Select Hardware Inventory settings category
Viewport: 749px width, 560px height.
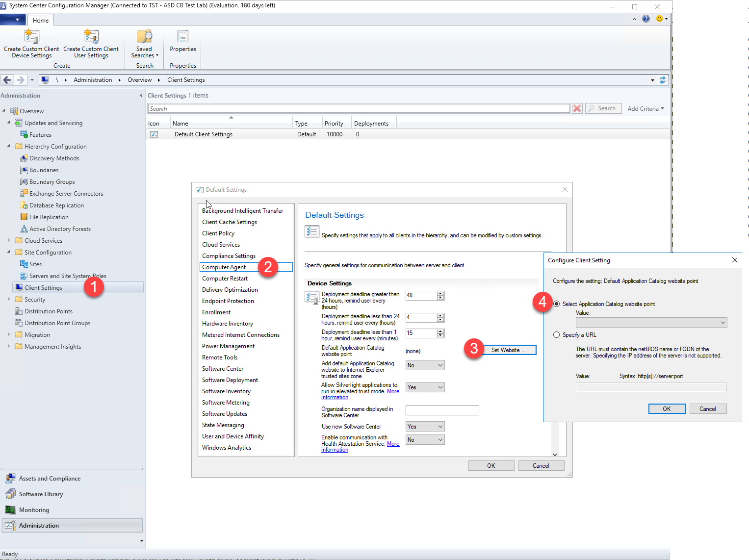coord(228,324)
